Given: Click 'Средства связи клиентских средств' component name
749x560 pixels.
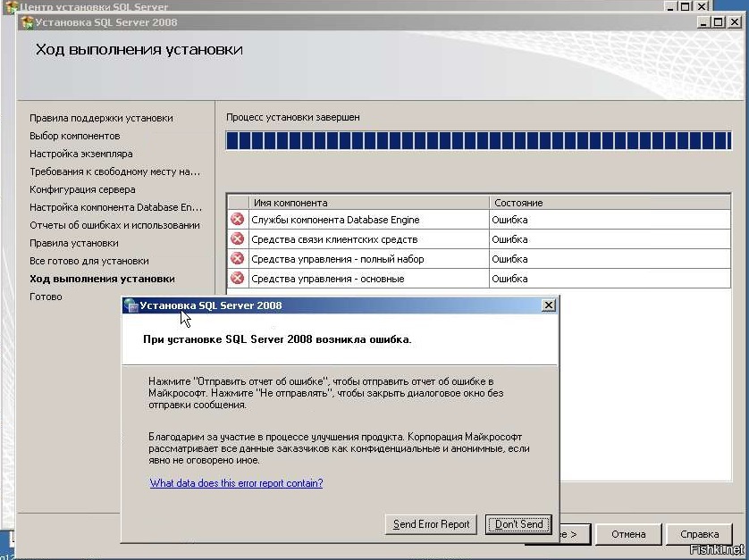Looking at the screenshot, I should coord(334,239).
